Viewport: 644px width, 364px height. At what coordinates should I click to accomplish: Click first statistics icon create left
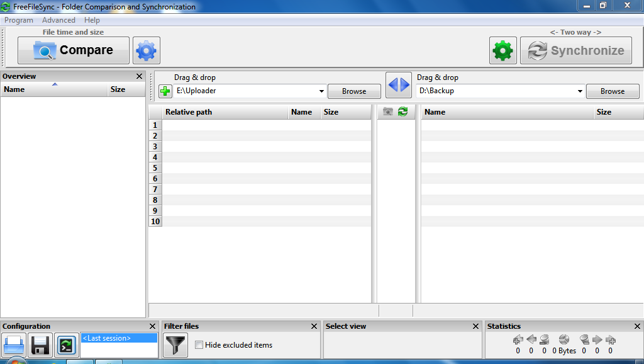(518, 339)
